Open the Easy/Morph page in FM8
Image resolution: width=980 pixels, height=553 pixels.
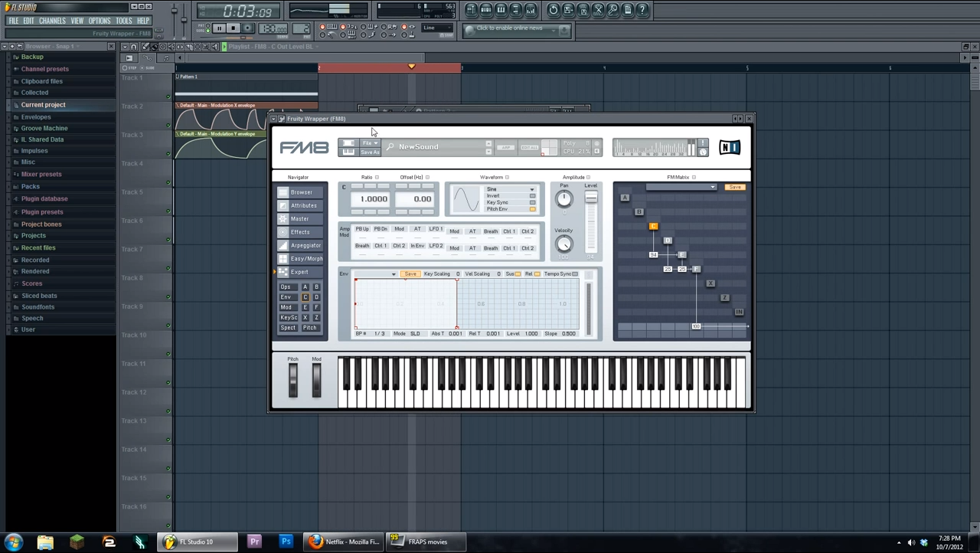point(302,259)
